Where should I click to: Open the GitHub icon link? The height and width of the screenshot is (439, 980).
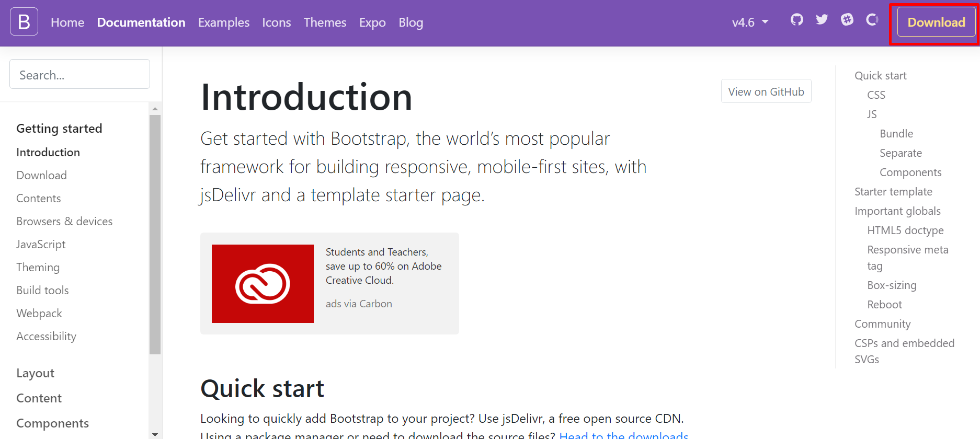click(797, 20)
